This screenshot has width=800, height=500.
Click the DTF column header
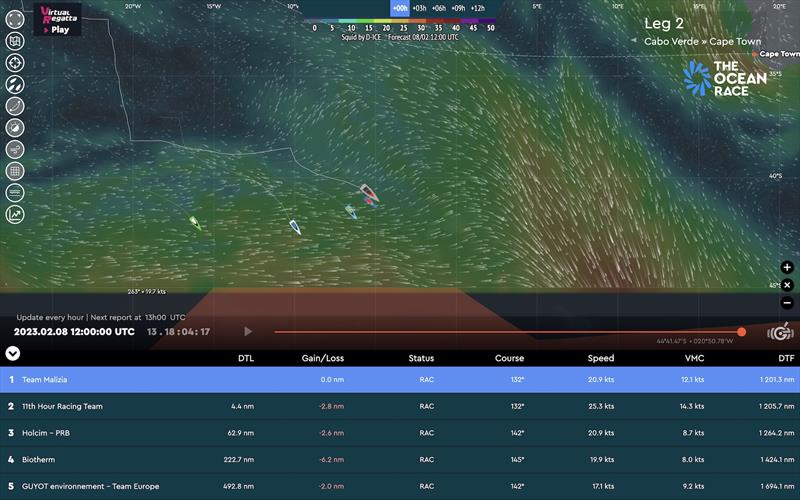(786, 358)
